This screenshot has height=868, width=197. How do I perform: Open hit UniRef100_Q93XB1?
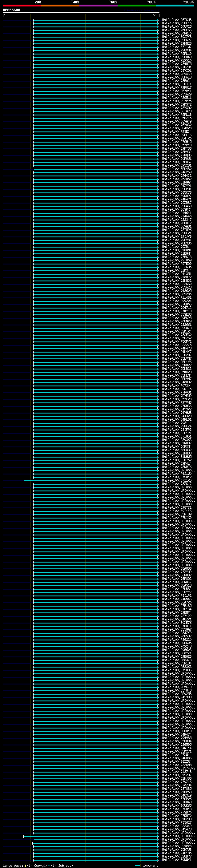tap(176, 165)
